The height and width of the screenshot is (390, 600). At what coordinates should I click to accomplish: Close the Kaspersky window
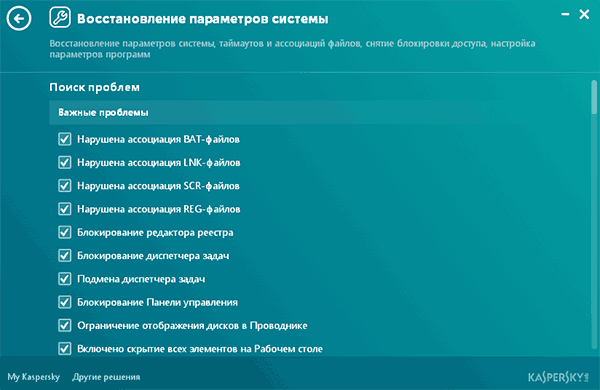tap(584, 15)
